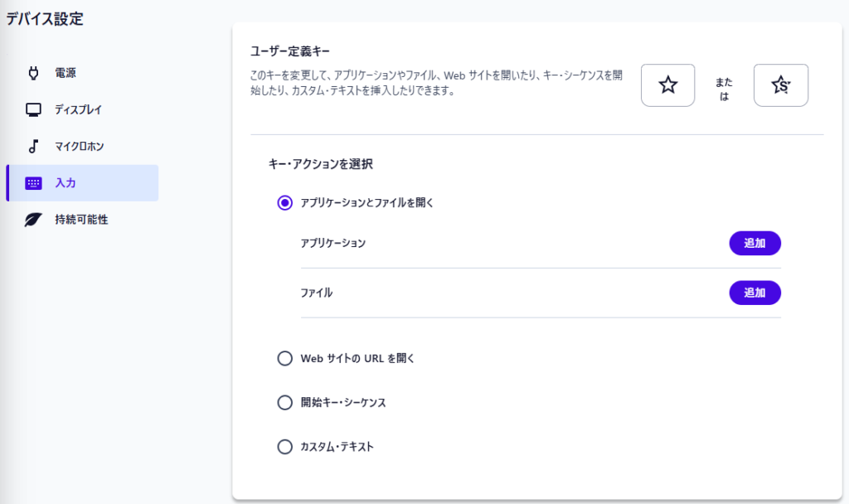849x504 pixels.
Task: Click the star key icon
Action: (667, 85)
